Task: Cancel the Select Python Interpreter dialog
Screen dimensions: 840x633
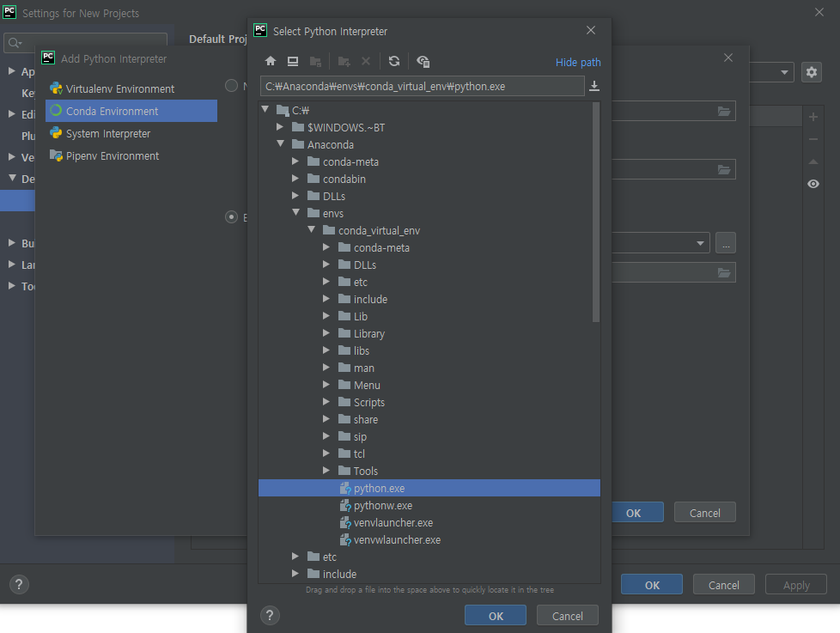Action: 568,615
